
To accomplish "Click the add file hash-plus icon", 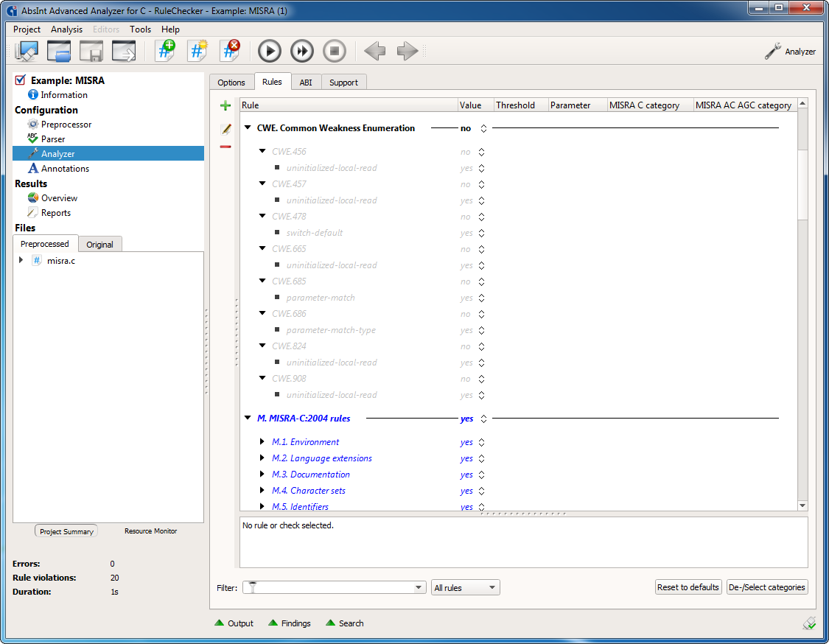I will click(166, 52).
